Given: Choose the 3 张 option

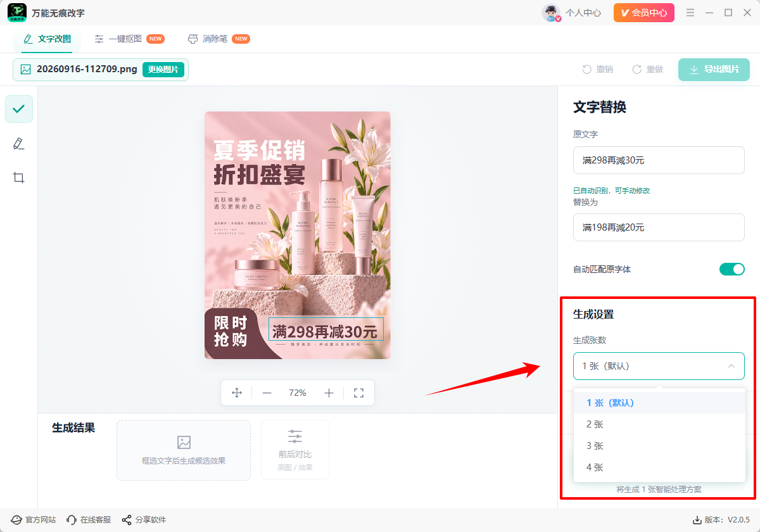Looking at the screenshot, I should click(659, 446).
